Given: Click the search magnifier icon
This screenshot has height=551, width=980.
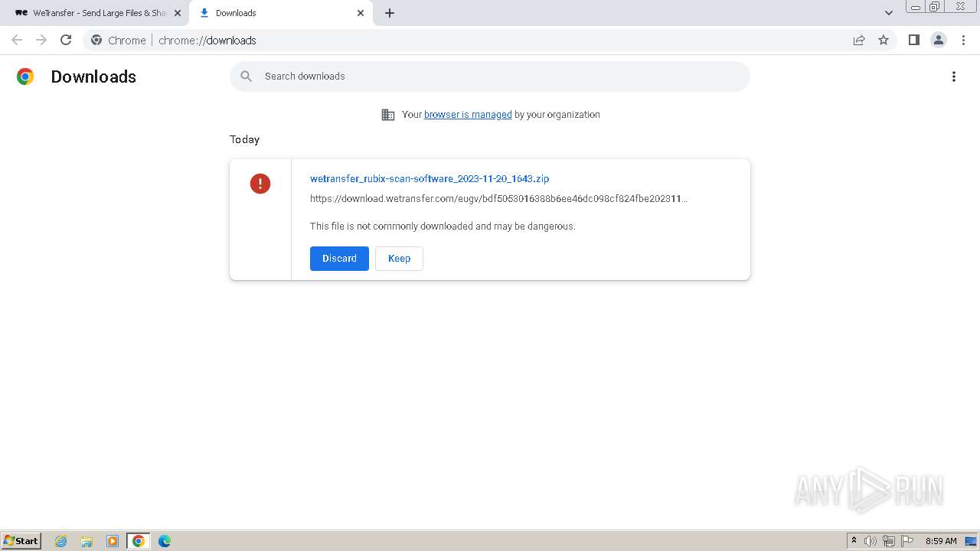Looking at the screenshot, I should point(247,76).
